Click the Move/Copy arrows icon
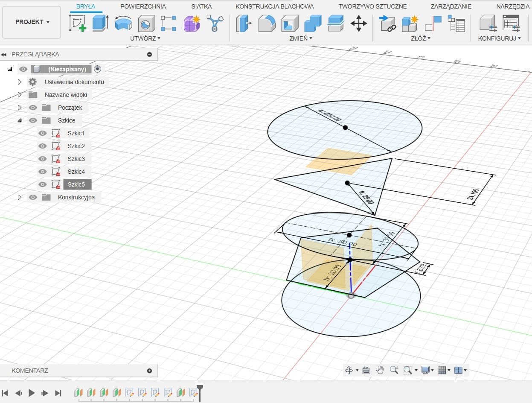This screenshot has width=532, height=403. (x=358, y=23)
